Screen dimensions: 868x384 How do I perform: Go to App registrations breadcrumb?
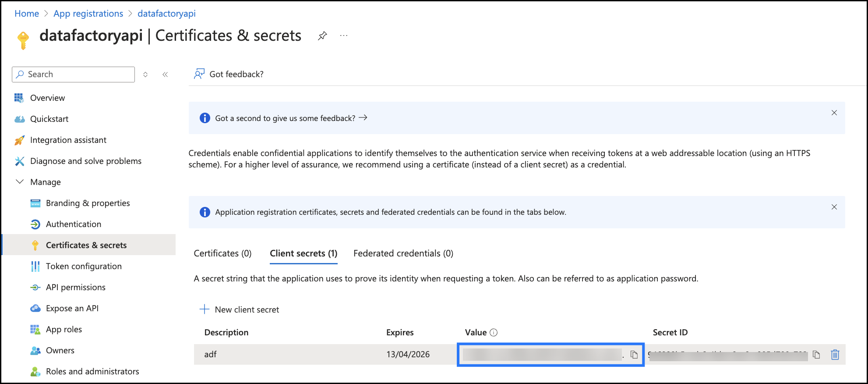(88, 14)
